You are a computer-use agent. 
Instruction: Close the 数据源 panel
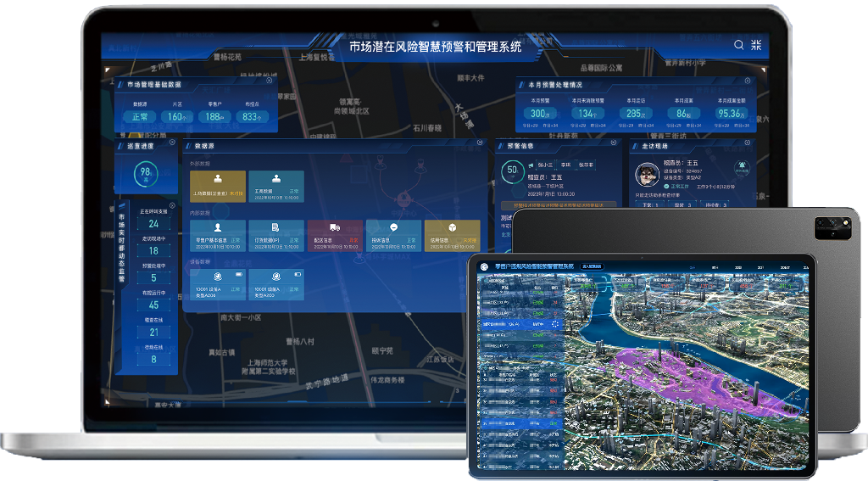pos(481,143)
